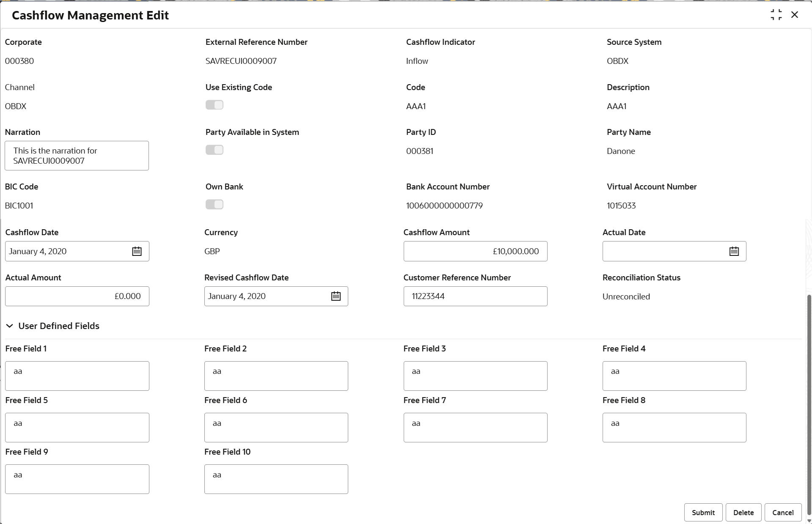Viewport: 812px width, 524px height.
Task: Open the Actual Date calendar picker
Action: [x=734, y=251]
